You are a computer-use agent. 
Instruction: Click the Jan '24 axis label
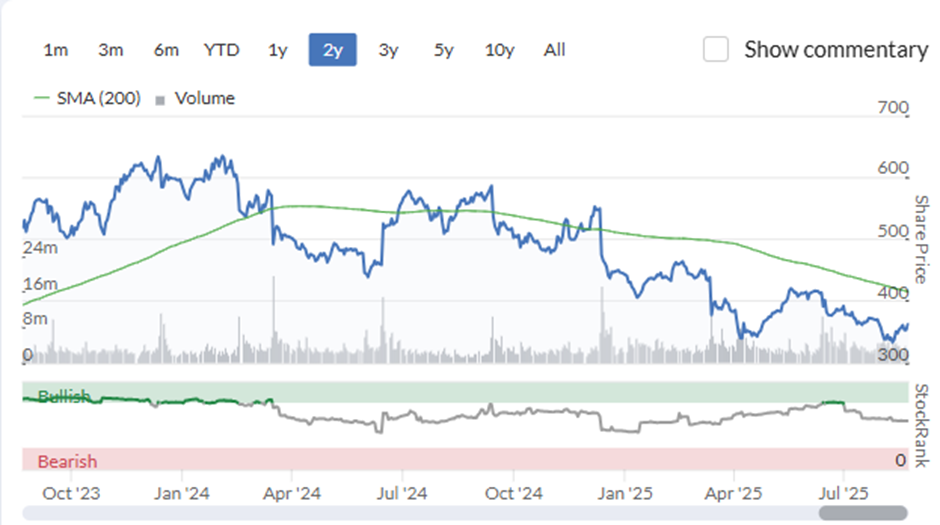(x=182, y=493)
